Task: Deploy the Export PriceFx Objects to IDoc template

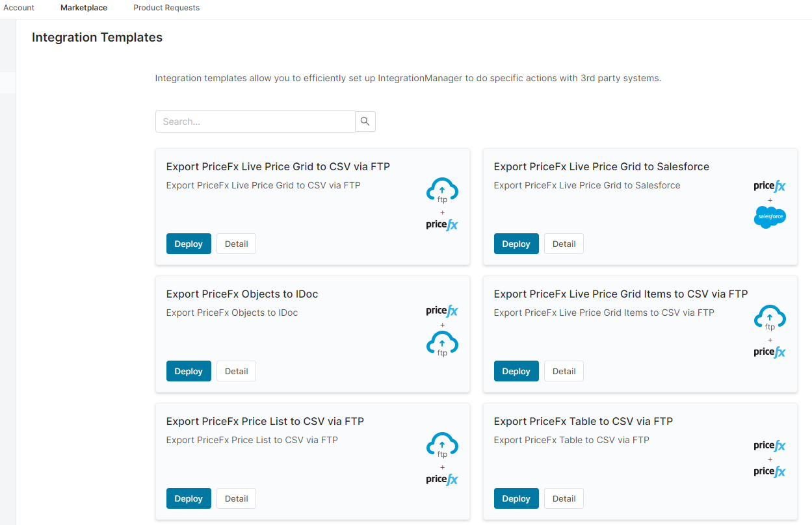Action: pos(189,371)
